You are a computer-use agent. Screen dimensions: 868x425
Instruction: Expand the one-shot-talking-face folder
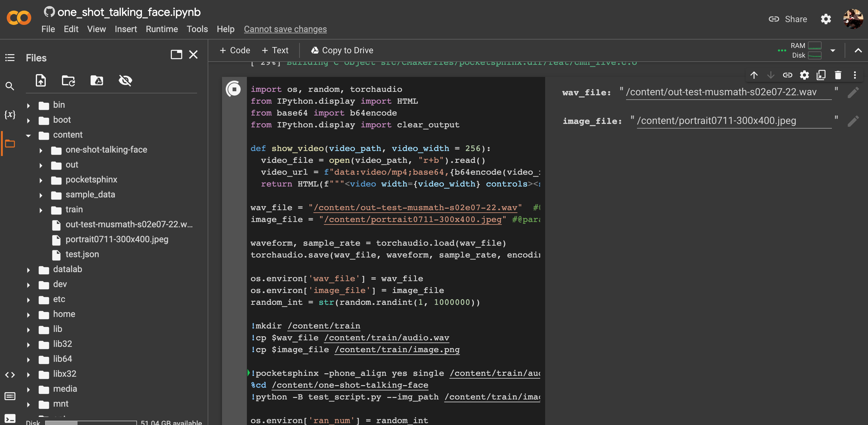41,150
